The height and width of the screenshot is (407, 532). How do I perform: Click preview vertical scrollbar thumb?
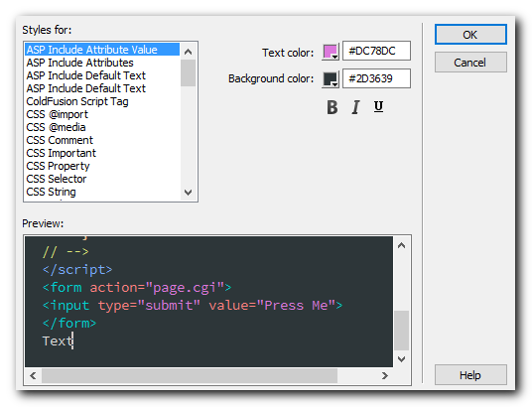pos(401,330)
